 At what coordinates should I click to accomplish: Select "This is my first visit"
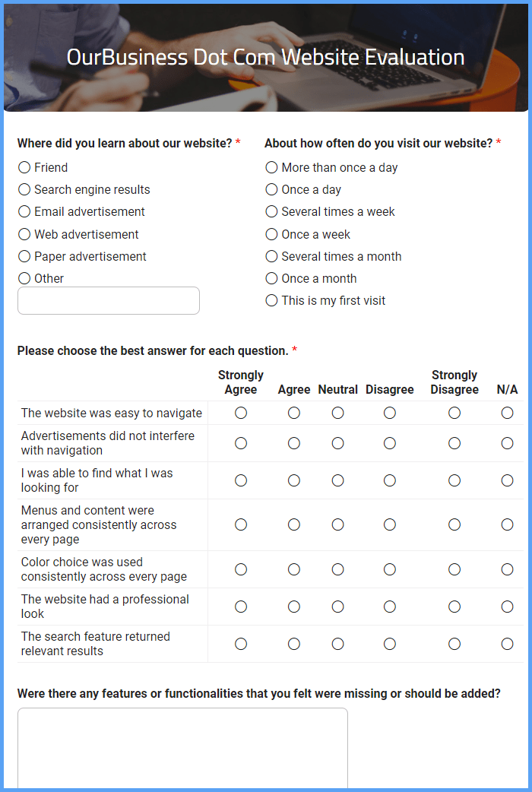click(x=271, y=301)
